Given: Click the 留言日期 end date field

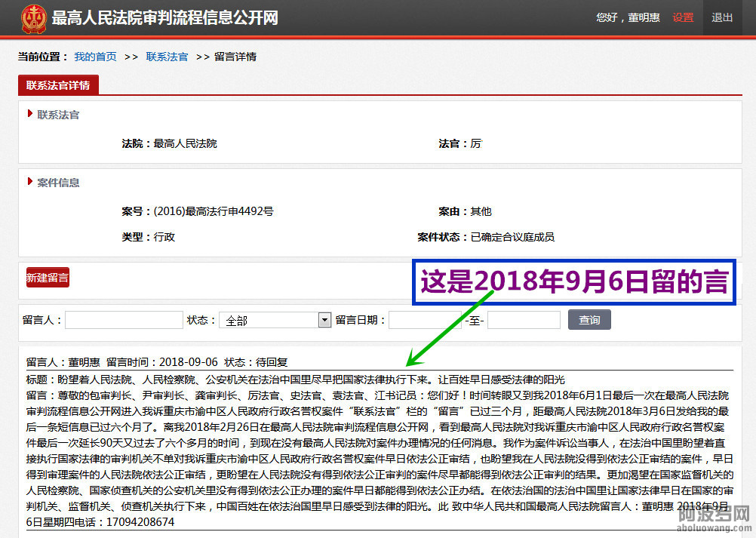Looking at the screenshot, I should (524, 320).
